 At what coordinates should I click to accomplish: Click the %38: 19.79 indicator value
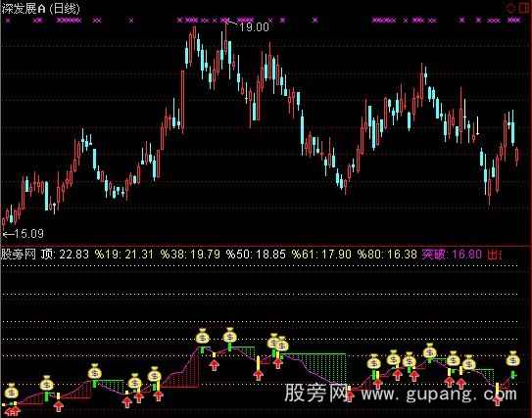tap(190, 254)
